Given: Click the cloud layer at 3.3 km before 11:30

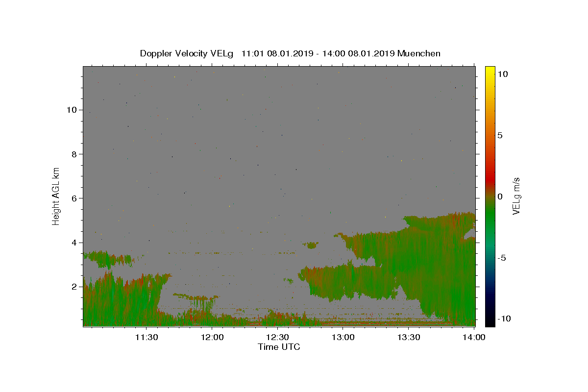Looking at the screenshot, I should pos(108,259).
